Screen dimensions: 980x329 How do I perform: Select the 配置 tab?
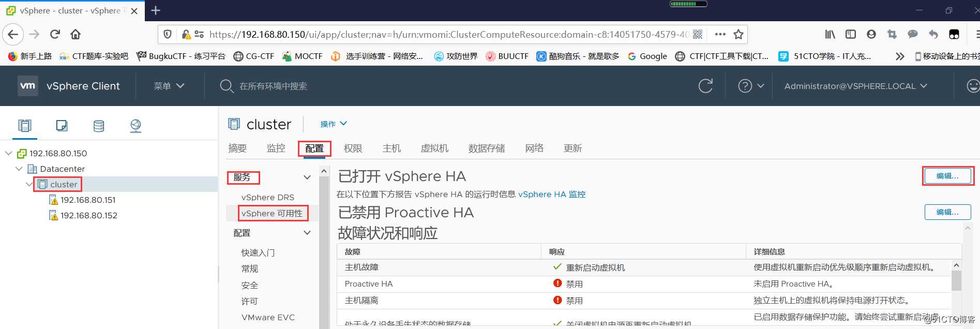coord(314,148)
